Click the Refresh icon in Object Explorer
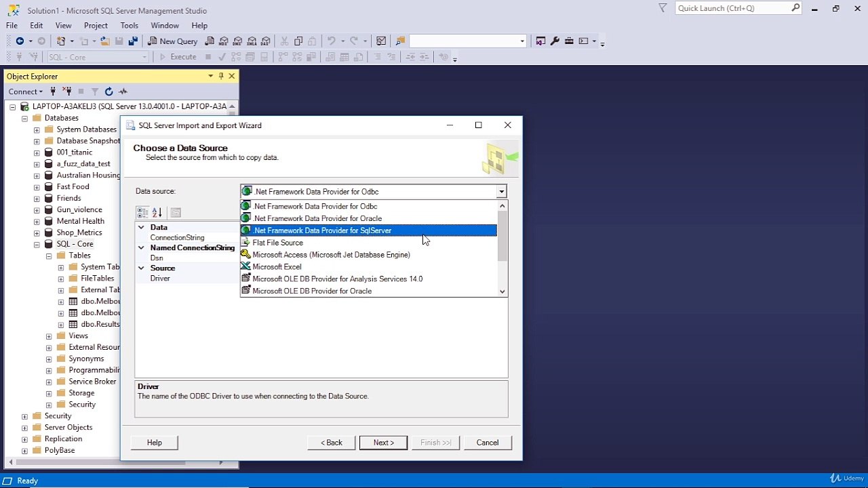This screenshot has width=868, height=488. click(x=108, y=91)
